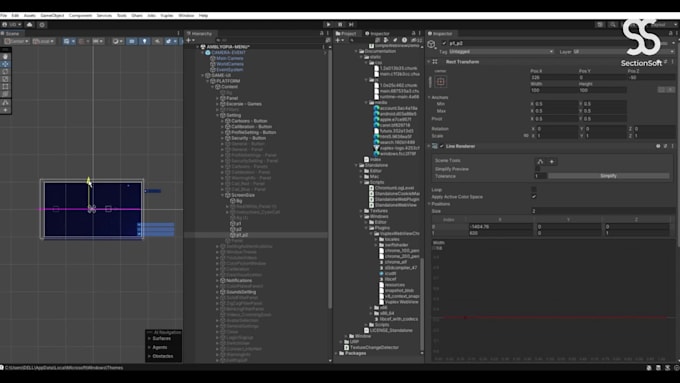Select p1_p2 in the Hierarchy
Image resolution: width=680 pixels, height=383 pixels.
pyautogui.click(x=242, y=235)
